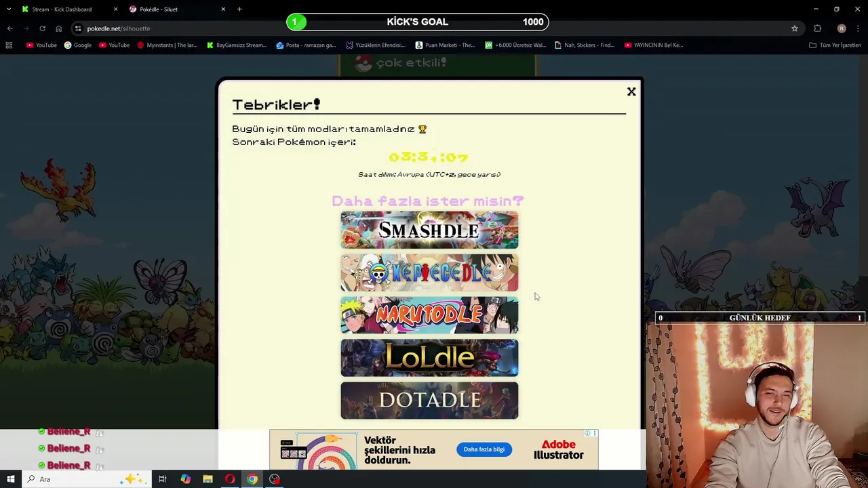Open the Windows Start menu
Viewport: 868px width, 488px height.
coord(10,479)
